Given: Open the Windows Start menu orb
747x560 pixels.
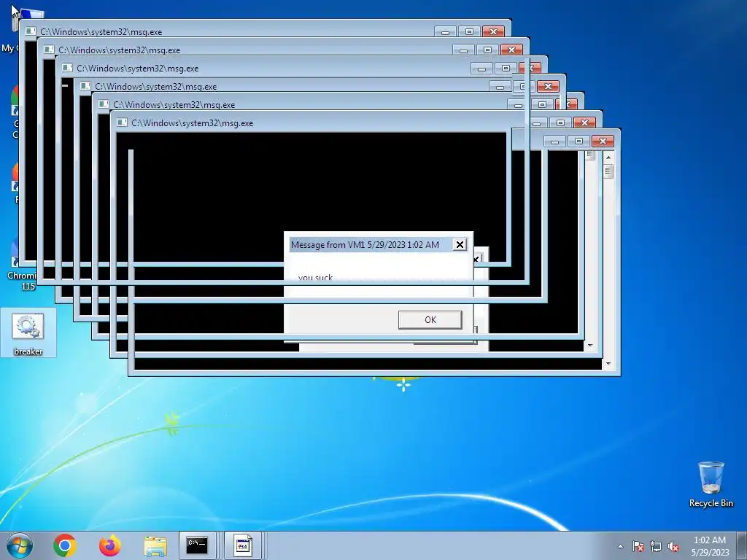Looking at the screenshot, I should pyautogui.click(x=20, y=545).
